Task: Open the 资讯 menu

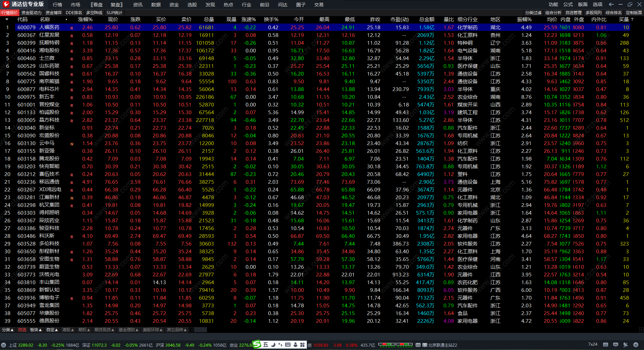Action: [138, 5]
